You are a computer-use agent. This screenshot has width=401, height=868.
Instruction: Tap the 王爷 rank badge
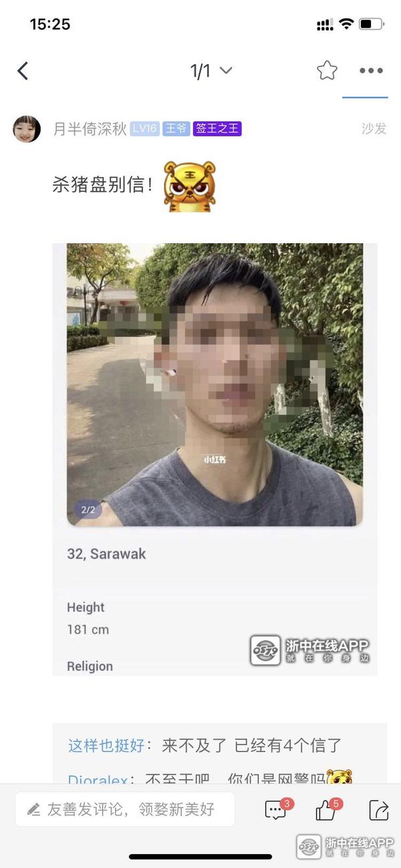[176, 129]
